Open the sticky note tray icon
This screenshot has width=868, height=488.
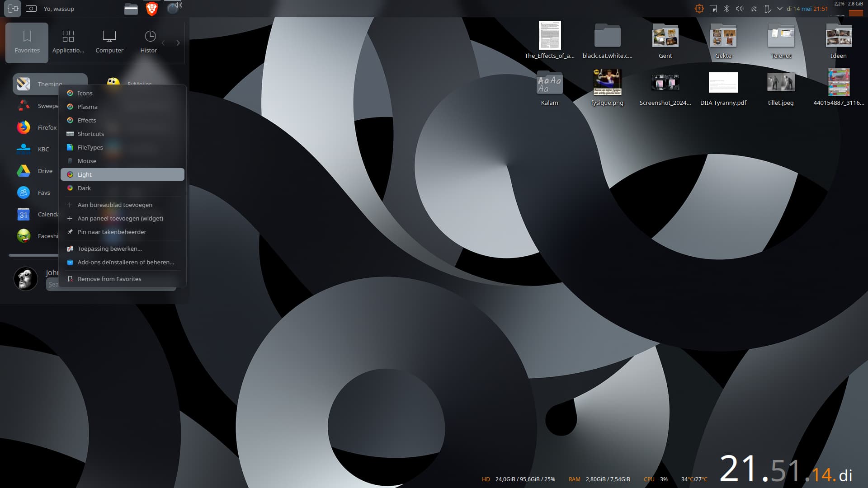[x=713, y=9]
